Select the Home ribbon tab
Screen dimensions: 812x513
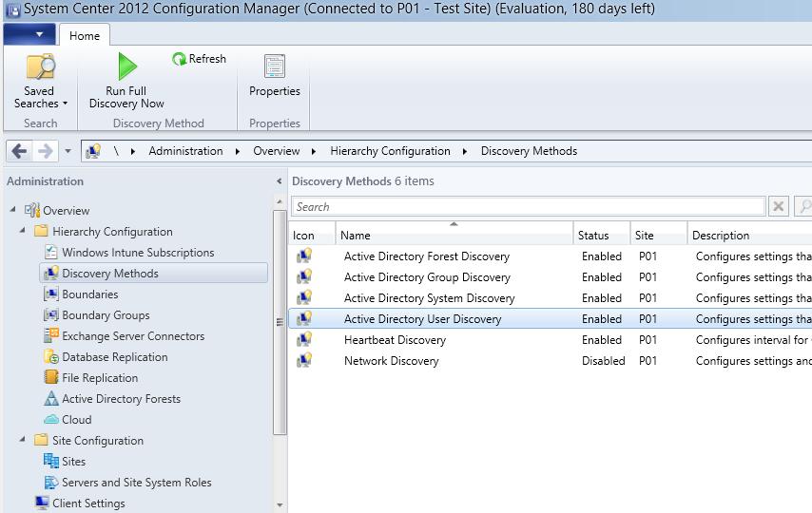[85, 36]
